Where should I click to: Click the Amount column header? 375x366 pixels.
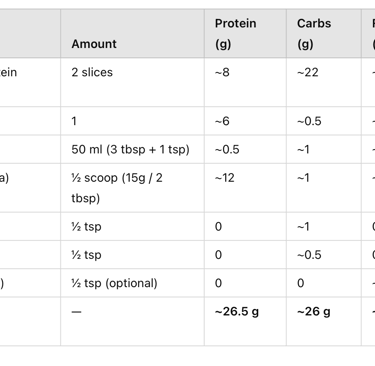[94, 44]
